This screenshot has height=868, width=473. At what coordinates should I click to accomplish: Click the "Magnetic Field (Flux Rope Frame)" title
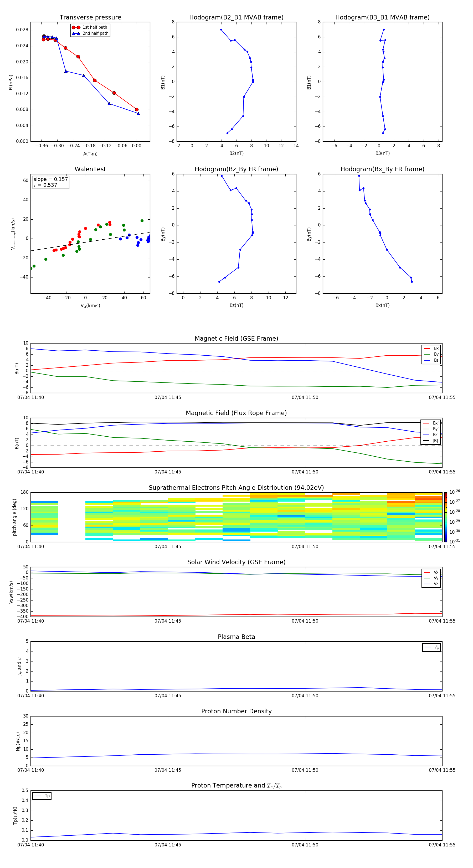click(236, 413)
